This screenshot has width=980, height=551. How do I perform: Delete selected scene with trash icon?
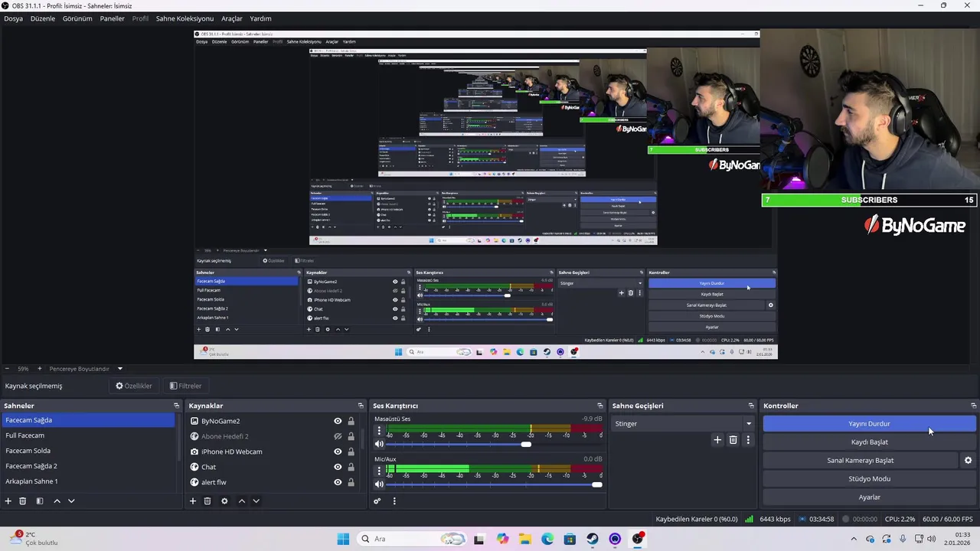tap(23, 501)
